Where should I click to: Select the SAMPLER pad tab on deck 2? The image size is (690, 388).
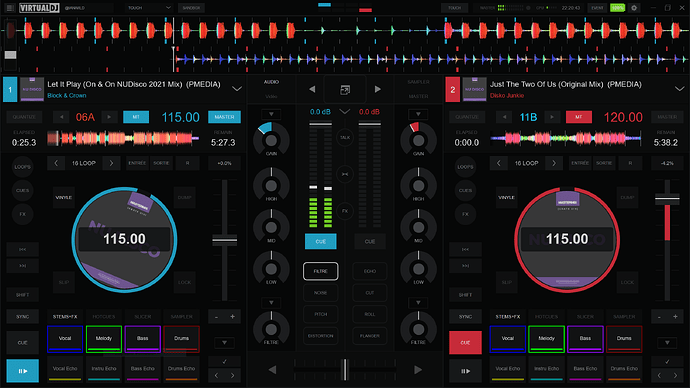[x=624, y=317]
